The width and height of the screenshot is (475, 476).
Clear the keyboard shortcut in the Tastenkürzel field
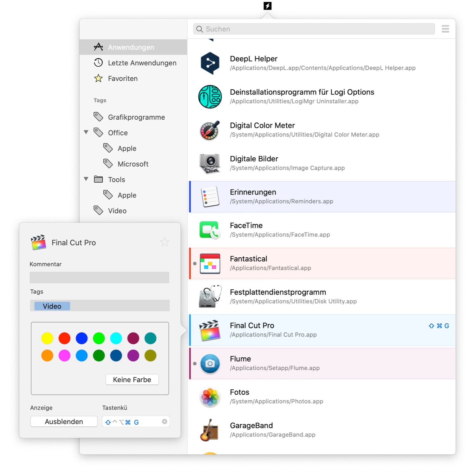165,421
